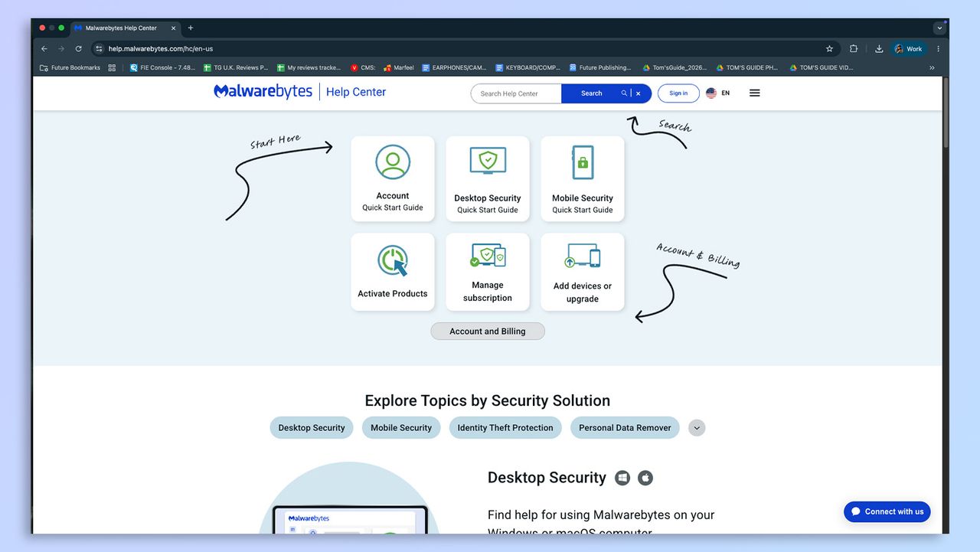Open Connect with us chat button
The height and width of the screenshot is (552, 980).
(887, 511)
